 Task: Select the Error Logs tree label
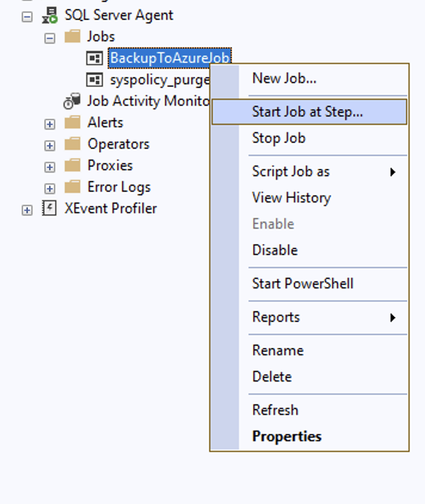(119, 187)
